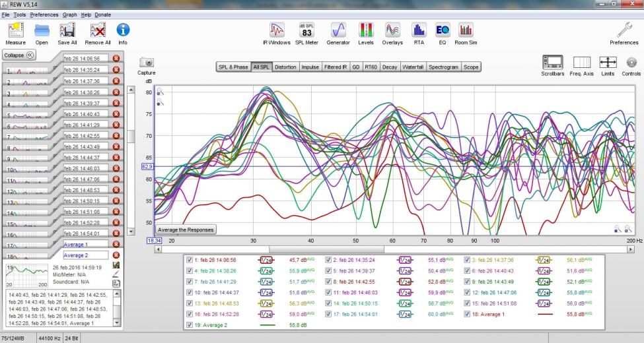
Task: Toggle checkbox for 18: Average 1 trace
Action: pos(468,314)
